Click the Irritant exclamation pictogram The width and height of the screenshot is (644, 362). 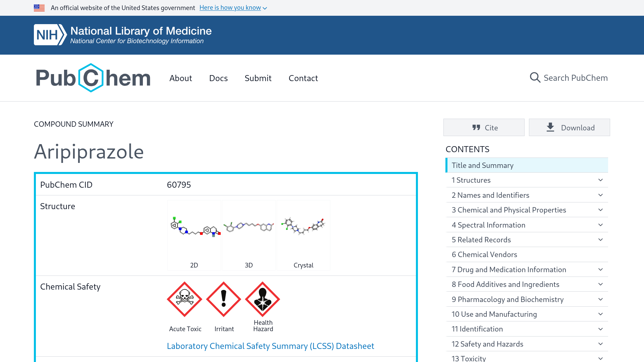224,299
